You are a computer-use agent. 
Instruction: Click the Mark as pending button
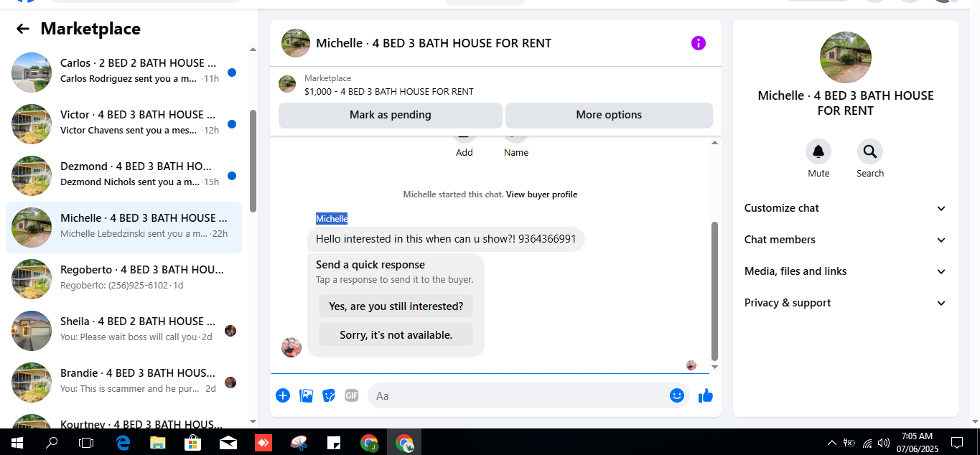click(x=391, y=115)
